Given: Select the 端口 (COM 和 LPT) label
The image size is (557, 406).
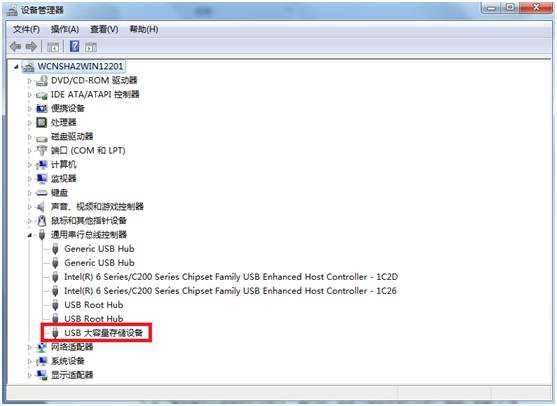Looking at the screenshot, I should pos(88,151).
